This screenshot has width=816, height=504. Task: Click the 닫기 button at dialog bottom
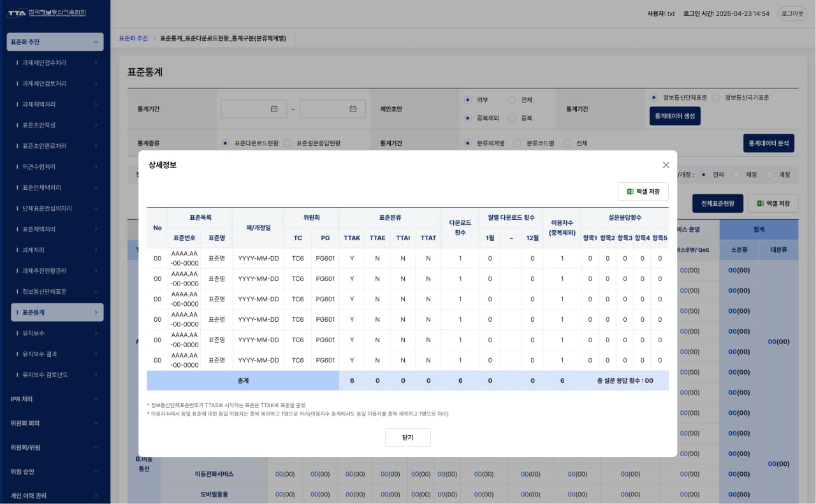point(407,438)
